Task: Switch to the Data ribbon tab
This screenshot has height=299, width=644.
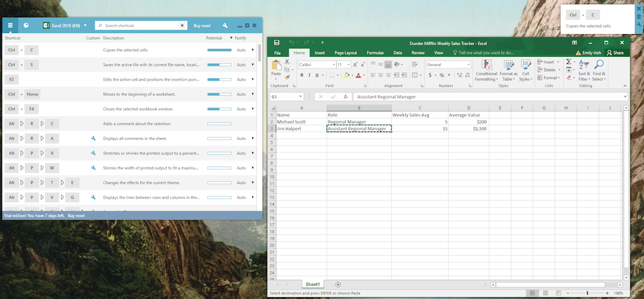Action: [397, 53]
